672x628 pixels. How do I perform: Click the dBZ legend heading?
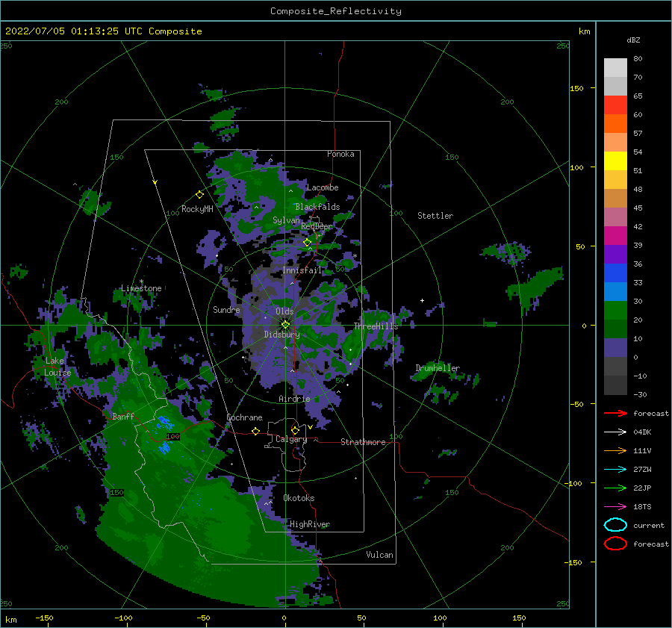coord(633,40)
